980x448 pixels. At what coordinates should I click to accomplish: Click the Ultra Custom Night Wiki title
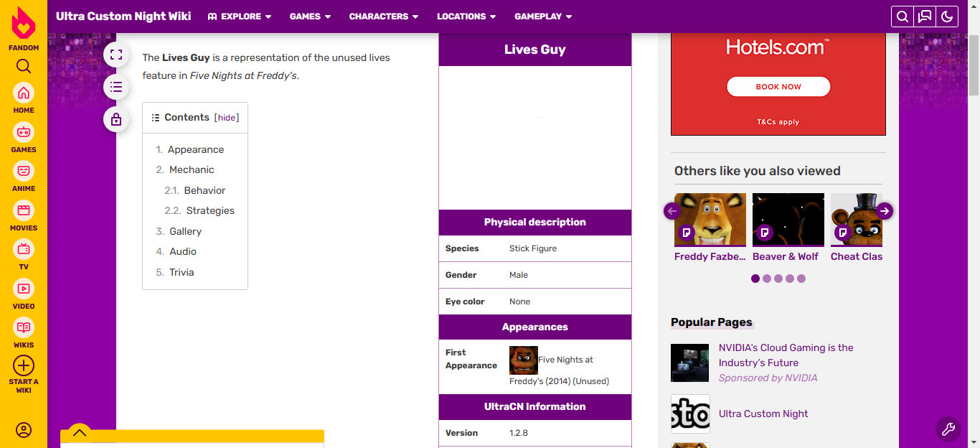(x=123, y=17)
